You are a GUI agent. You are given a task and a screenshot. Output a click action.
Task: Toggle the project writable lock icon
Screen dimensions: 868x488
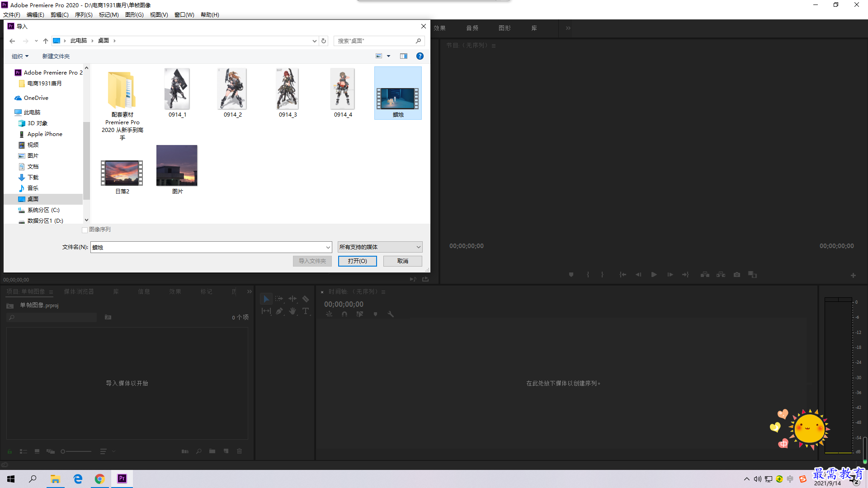pos(9,451)
